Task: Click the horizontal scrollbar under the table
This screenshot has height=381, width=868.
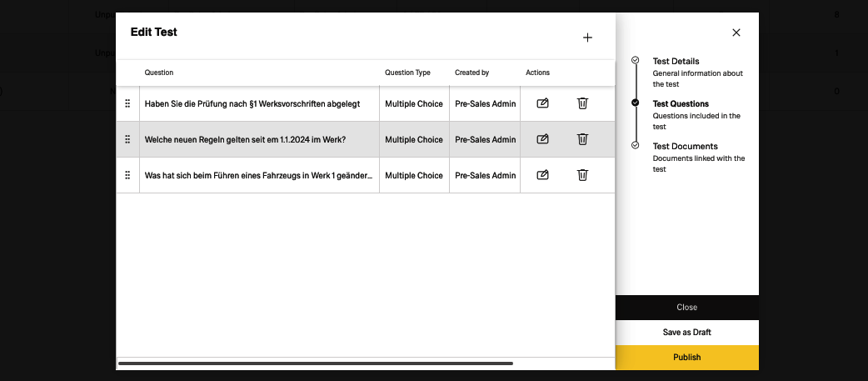Action: [315, 363]
